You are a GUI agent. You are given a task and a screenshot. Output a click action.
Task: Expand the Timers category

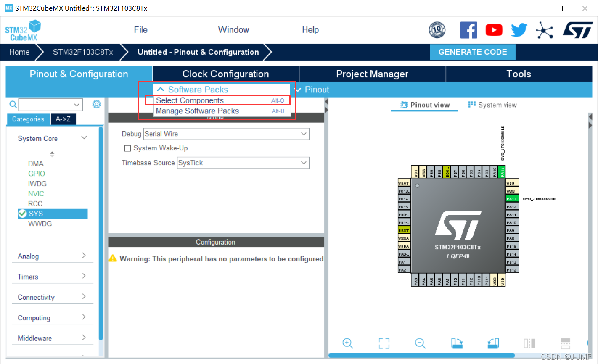coord(53,277)
